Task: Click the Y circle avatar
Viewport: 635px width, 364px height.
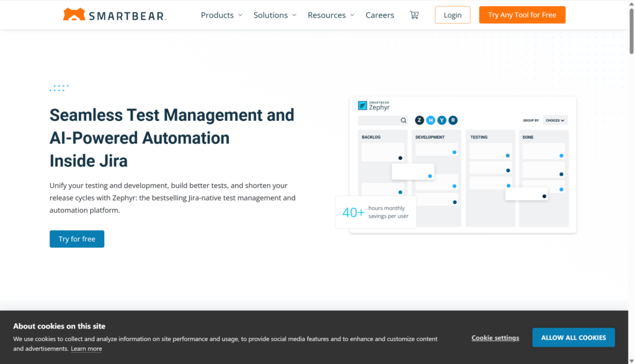Action: pos(442,120)
